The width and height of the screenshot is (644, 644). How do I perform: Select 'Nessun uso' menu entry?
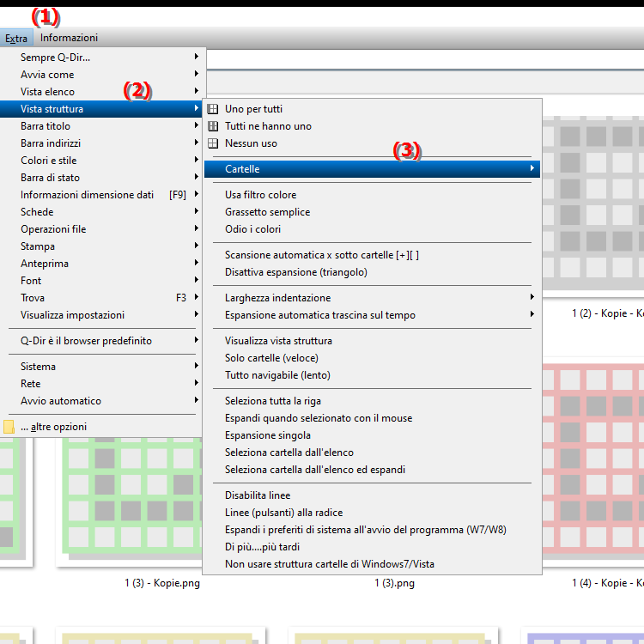(x=372, y=143)
